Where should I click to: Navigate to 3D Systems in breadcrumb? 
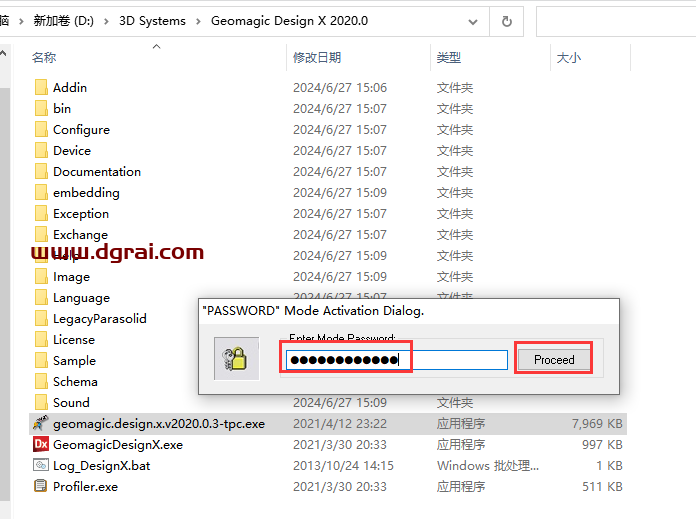[x=152, y=21]
